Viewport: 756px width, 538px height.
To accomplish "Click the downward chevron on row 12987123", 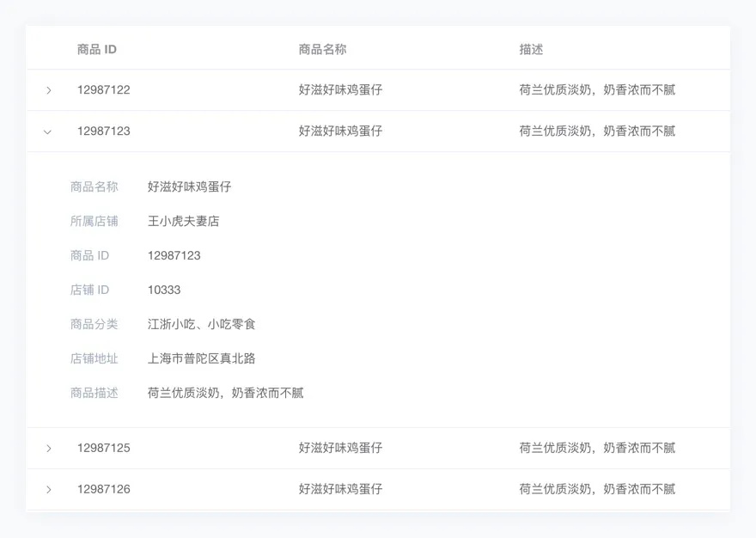I will point(49,131).
